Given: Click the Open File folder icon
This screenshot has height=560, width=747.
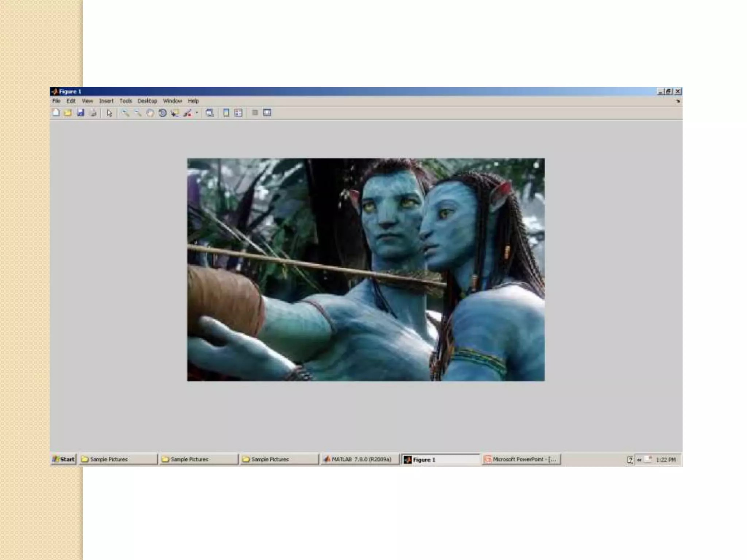Looking at the screenshot, I should coord(68,113).
